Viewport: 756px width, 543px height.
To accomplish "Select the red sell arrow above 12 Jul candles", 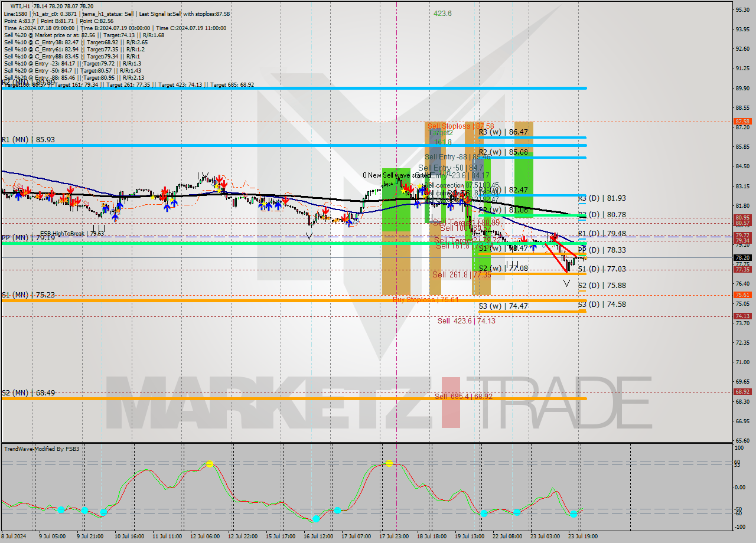I will click(x=220, y=180).
